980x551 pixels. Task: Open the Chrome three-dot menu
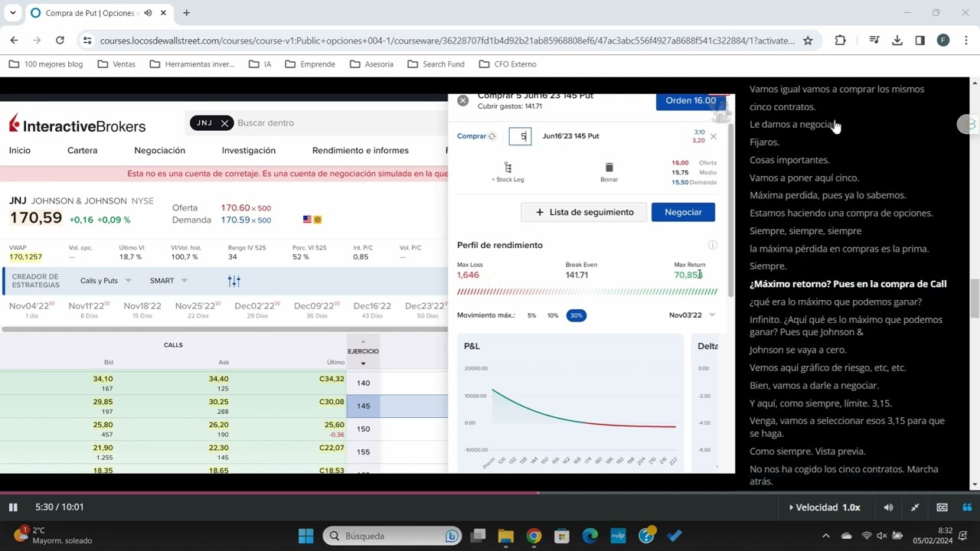(x=966, y=41)
